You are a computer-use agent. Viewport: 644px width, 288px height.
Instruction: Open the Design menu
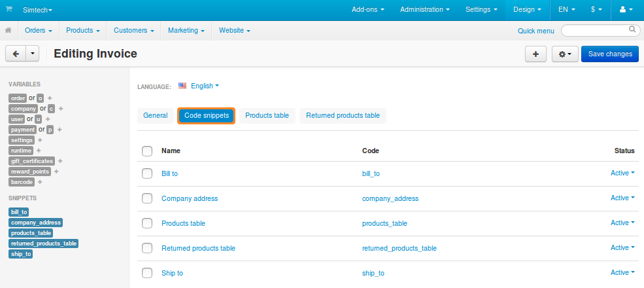528,9
